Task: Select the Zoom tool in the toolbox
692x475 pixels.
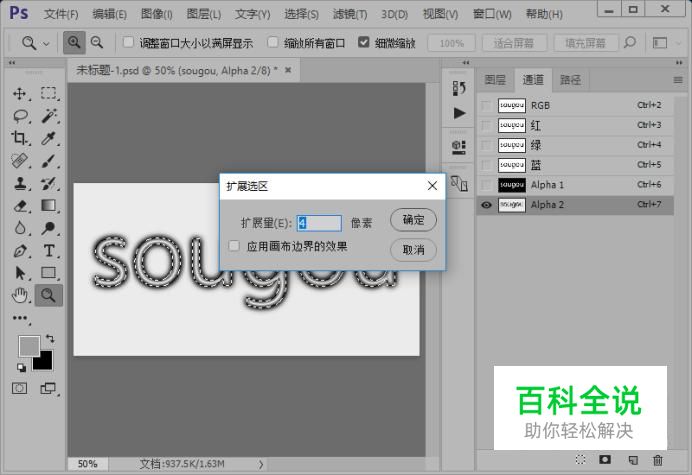Action: (49, 295)
